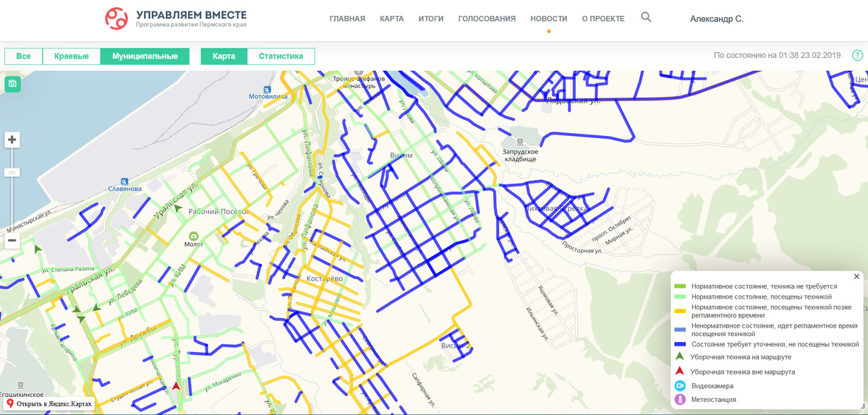Image resolution: width=868 pixels, height=415 pixels.
Task: Click the Программа развития Пермского края subtitle
Action: 190,25
